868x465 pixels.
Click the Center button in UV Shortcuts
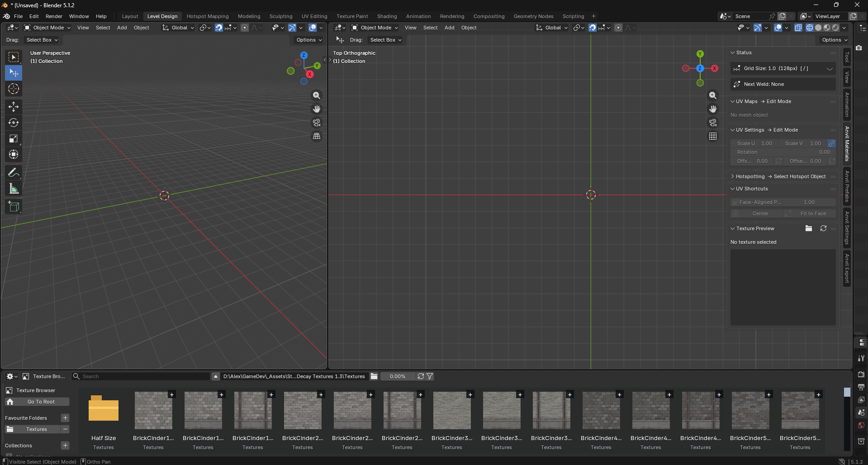[x=757, y=214]
